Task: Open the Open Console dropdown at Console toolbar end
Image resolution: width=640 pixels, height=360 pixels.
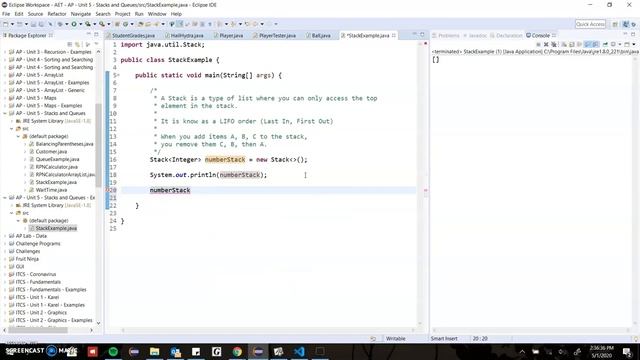Action: 634,44
